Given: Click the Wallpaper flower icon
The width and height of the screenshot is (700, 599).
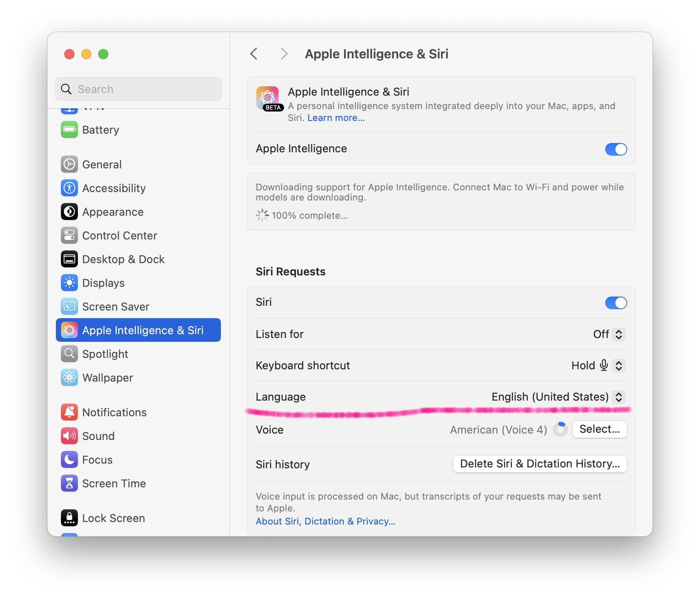Looking at the screenshot, I should pos(69,378).
